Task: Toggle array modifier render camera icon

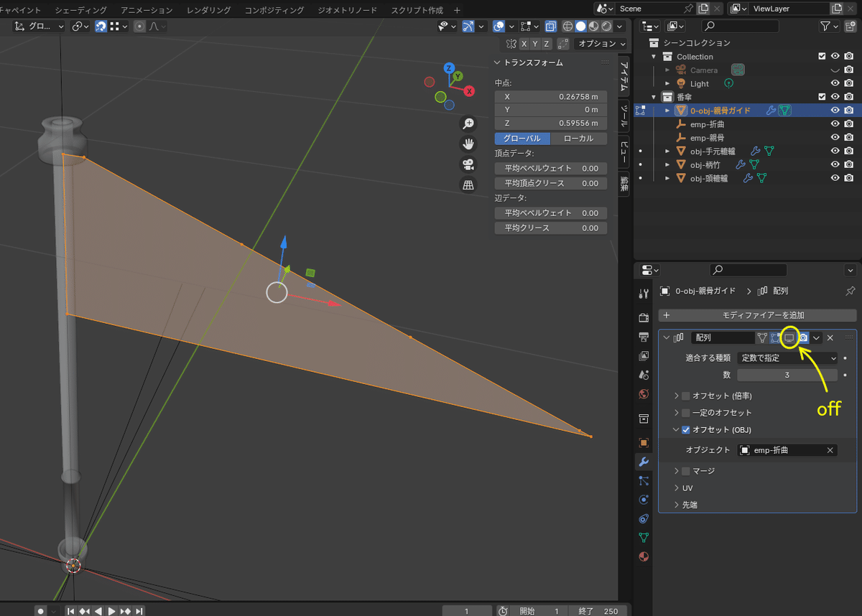Action: coord(803,337)
